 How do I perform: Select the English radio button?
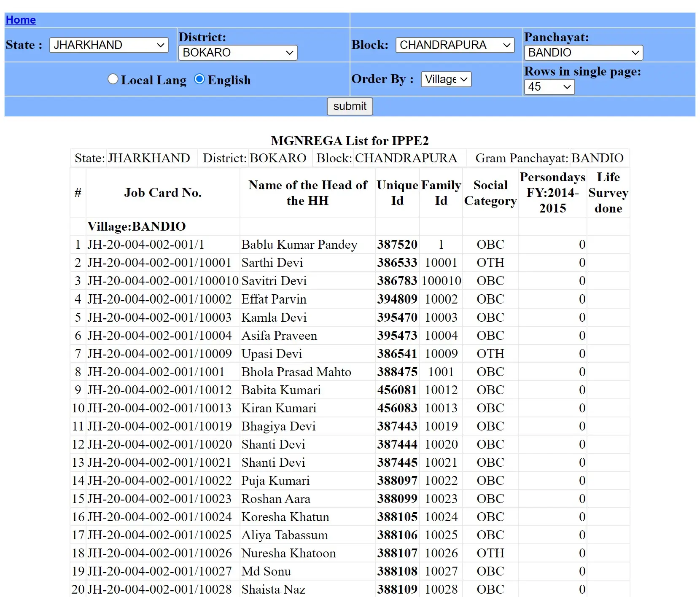point(199,79)
